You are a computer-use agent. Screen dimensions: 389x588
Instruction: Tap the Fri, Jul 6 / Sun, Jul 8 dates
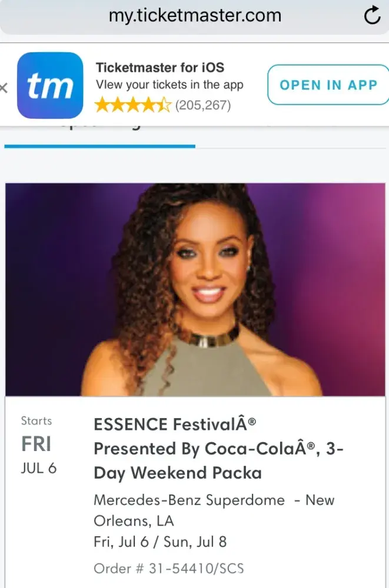(x=160, y=542)
